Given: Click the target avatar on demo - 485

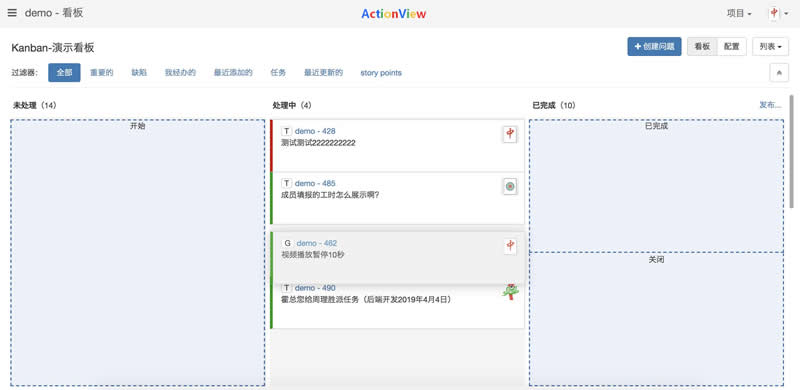Looking at the screenshot, I should (x=510, y=187).
